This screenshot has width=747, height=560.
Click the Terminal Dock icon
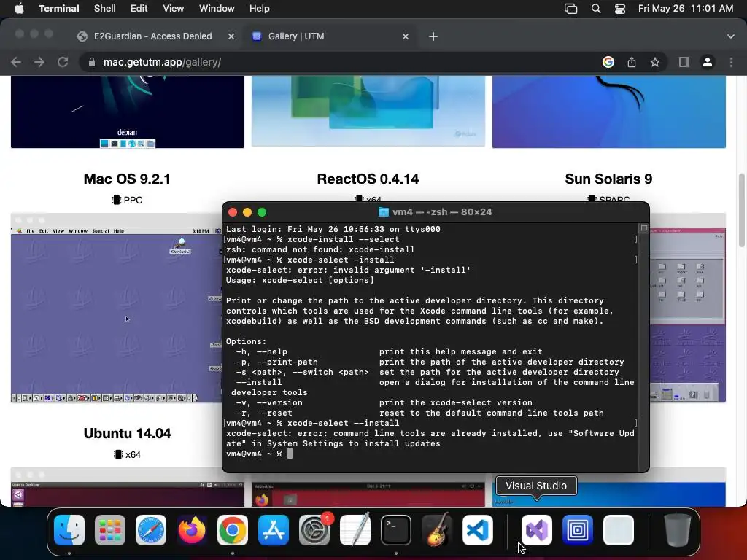(396, 530)
